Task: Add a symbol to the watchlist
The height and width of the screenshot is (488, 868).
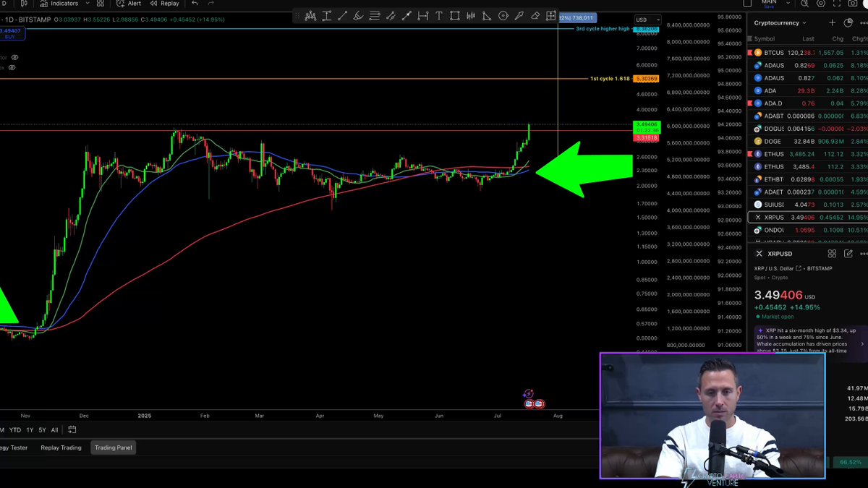Action: pos(832,23)
